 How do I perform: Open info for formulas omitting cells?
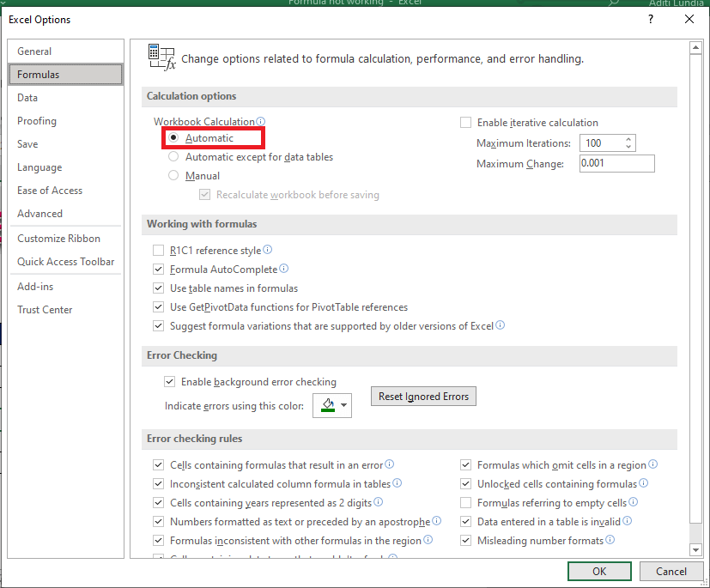(653, 464)
